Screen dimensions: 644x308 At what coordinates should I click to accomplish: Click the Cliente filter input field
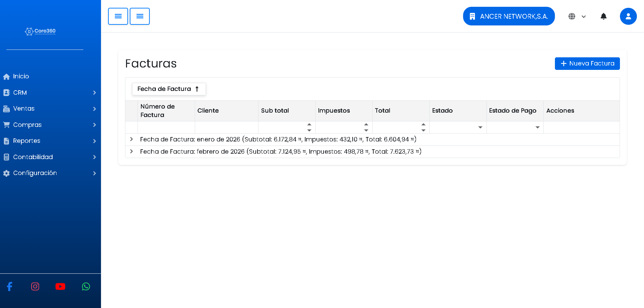(x=226, y=128)
